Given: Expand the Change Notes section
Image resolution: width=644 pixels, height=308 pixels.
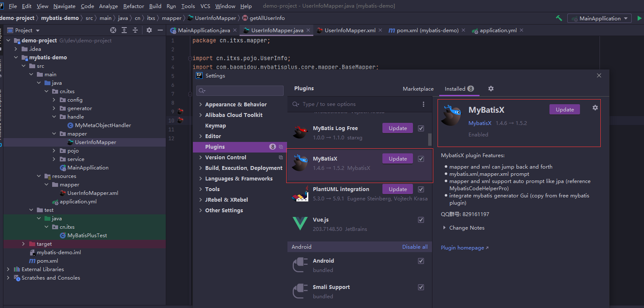Looking at the screenshot, I should pyautogui.click(x=444, y=228).
